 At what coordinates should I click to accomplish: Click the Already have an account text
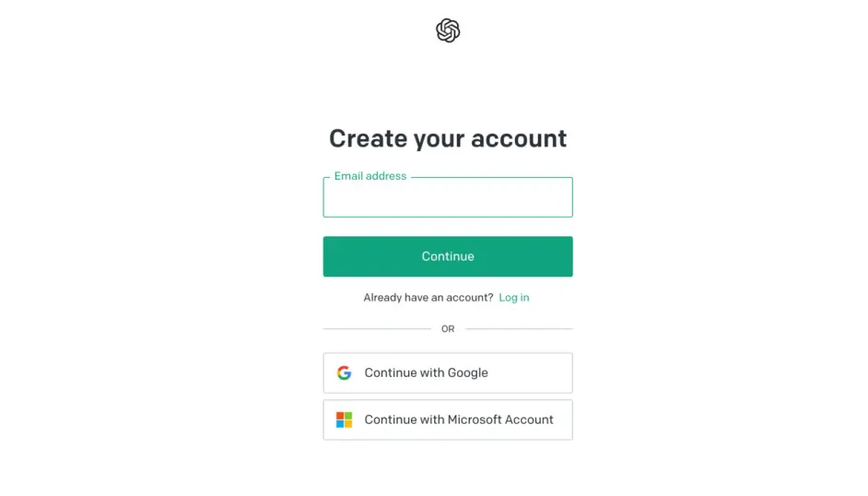coord(428,298)
